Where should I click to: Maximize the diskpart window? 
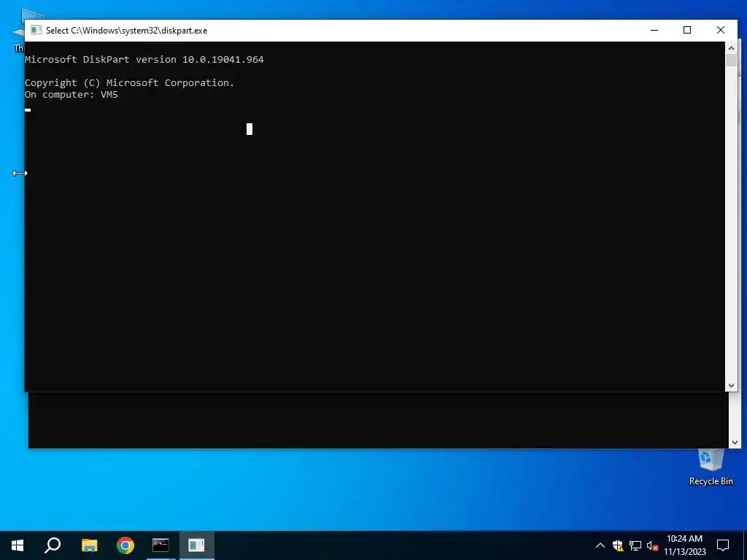tap(687, 30)
